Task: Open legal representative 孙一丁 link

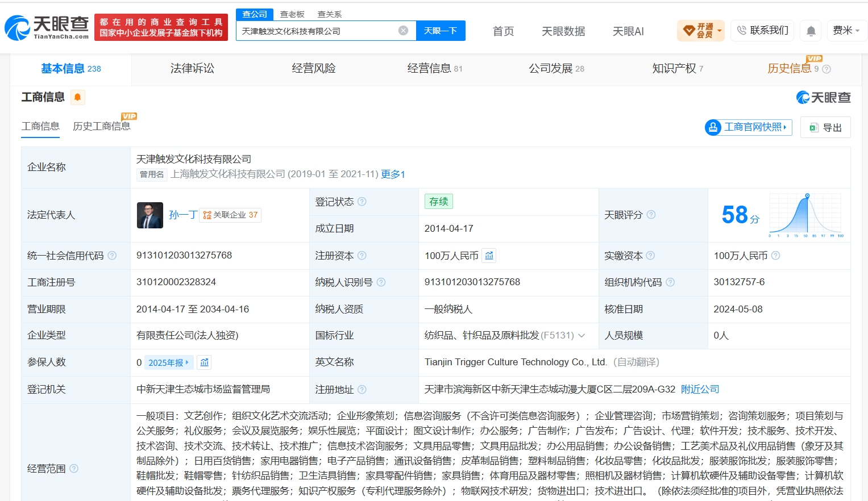Action: 182,215
